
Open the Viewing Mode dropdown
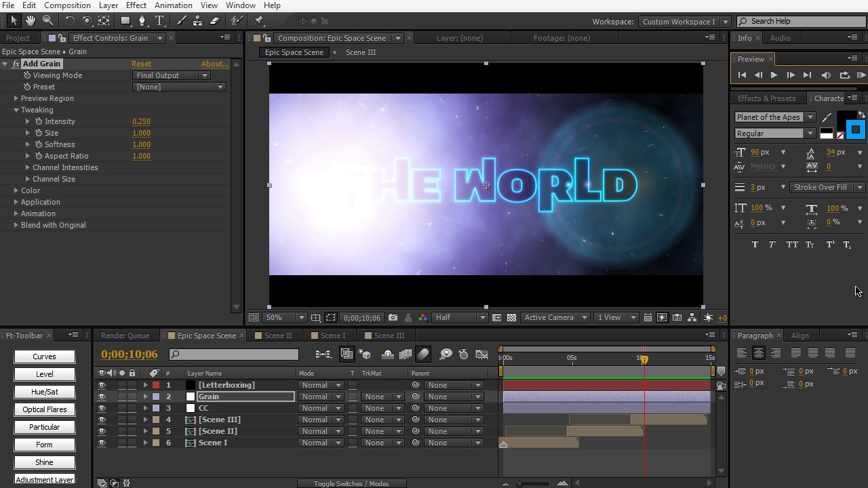172,75
